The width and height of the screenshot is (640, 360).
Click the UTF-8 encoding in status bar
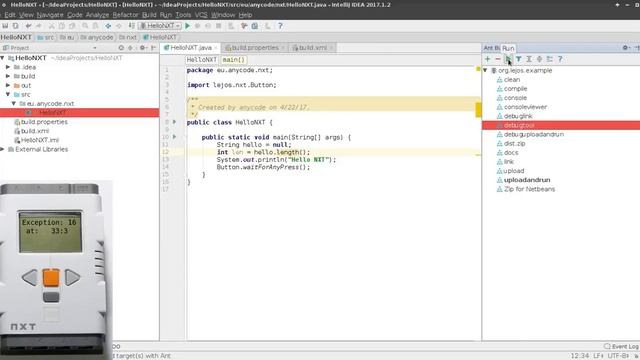coord(618,356)
